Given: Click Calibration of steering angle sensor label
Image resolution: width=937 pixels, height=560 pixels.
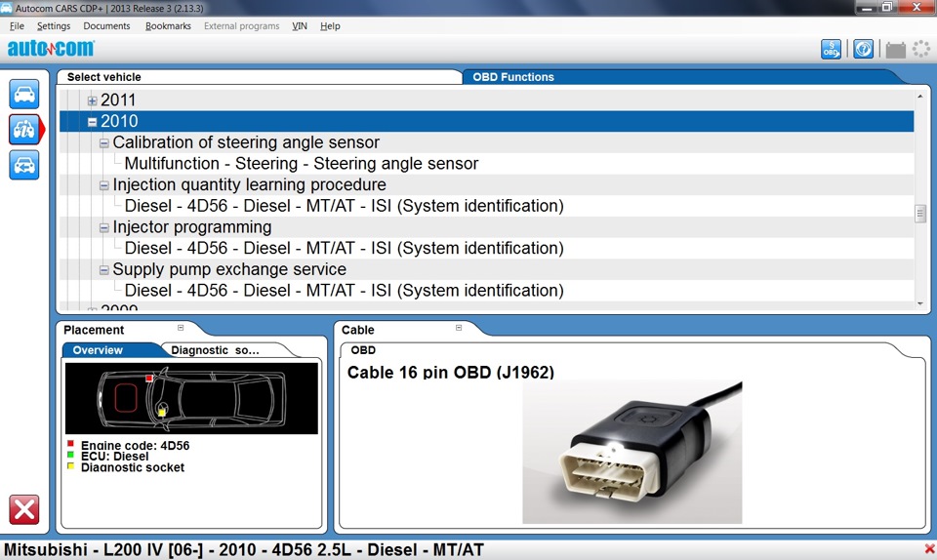Looking at the screenshot, I should coord(246,142).
